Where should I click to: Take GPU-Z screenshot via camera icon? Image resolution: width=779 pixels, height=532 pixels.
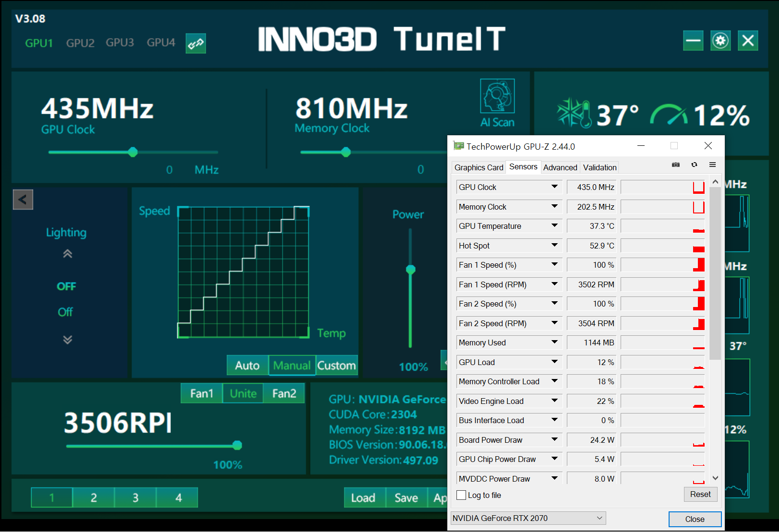click(x=676, y=165)
